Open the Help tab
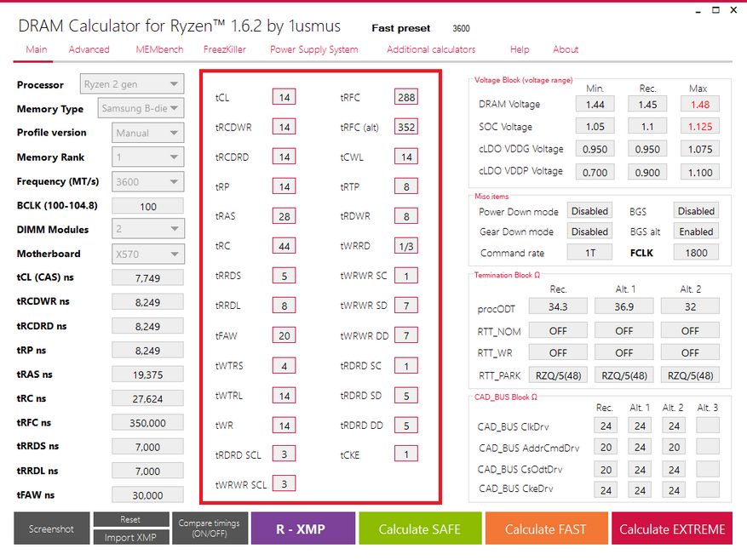 (x=520, y=49)
